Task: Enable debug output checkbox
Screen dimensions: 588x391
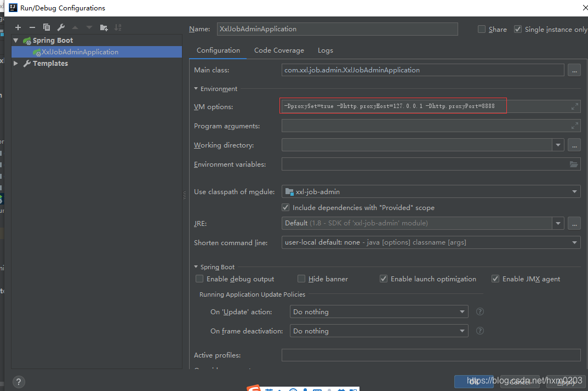Action: pyautogui.click(x=199, y=279)
